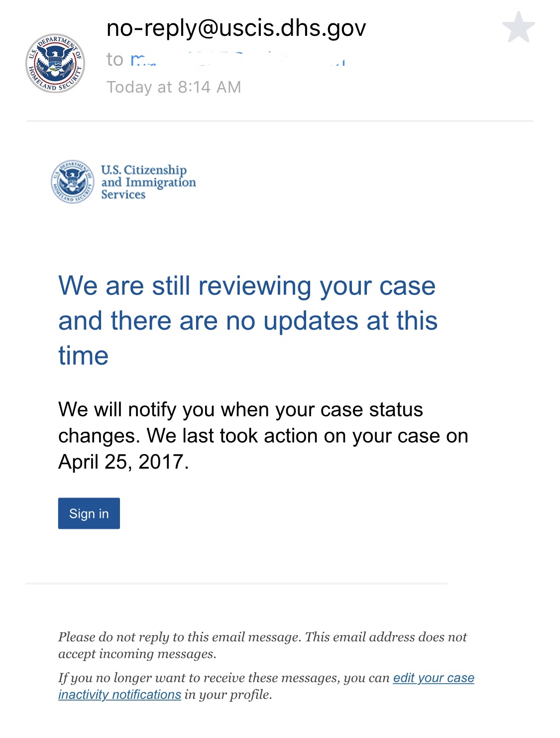Click the USCIS seal in the email body
Viewport: 560px width, 738px height.
(73, 182)
